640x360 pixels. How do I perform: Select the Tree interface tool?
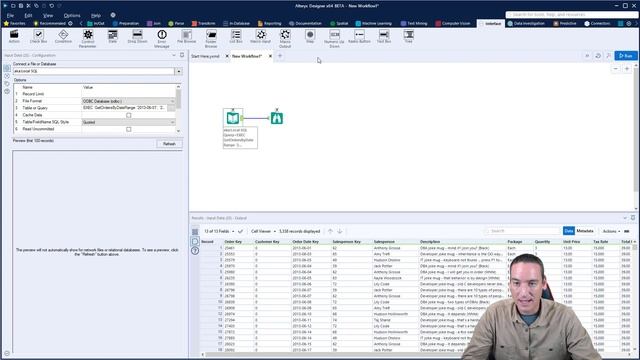[x=409, y=37]
